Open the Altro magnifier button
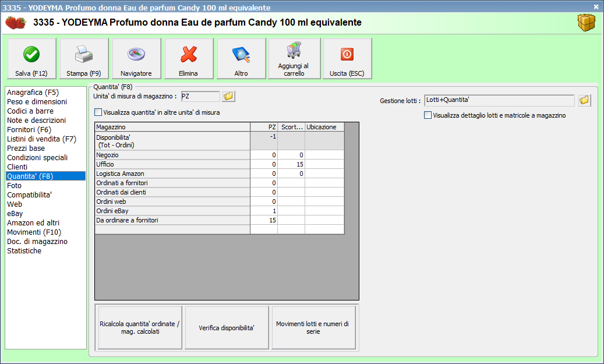The height and width of the screenshot is (364, 604). click(241, 59)
